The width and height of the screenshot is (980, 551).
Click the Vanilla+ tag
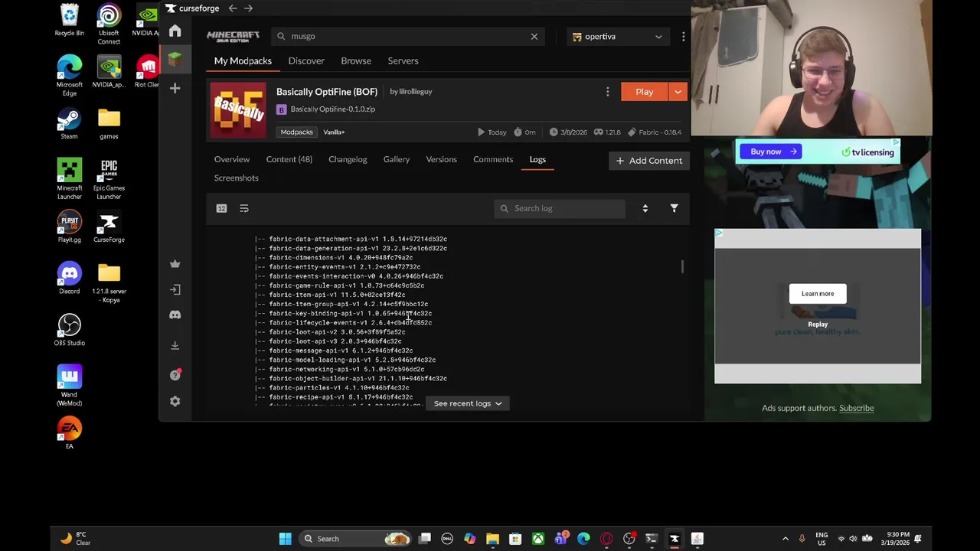click(334, 132)
